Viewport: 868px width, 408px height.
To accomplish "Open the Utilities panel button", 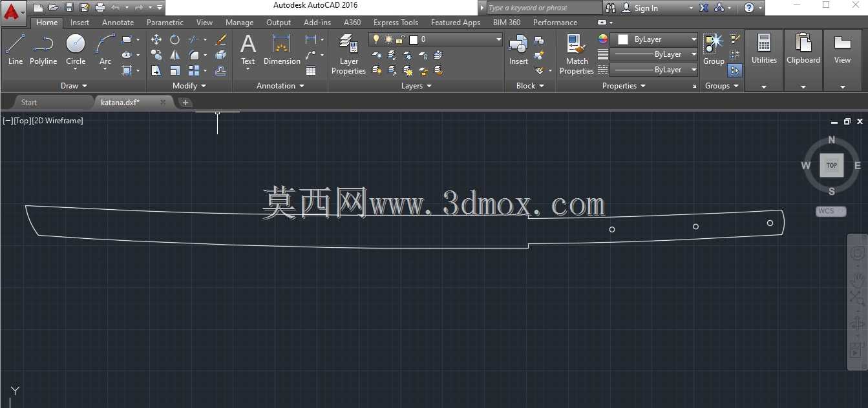I will (764, 59).
